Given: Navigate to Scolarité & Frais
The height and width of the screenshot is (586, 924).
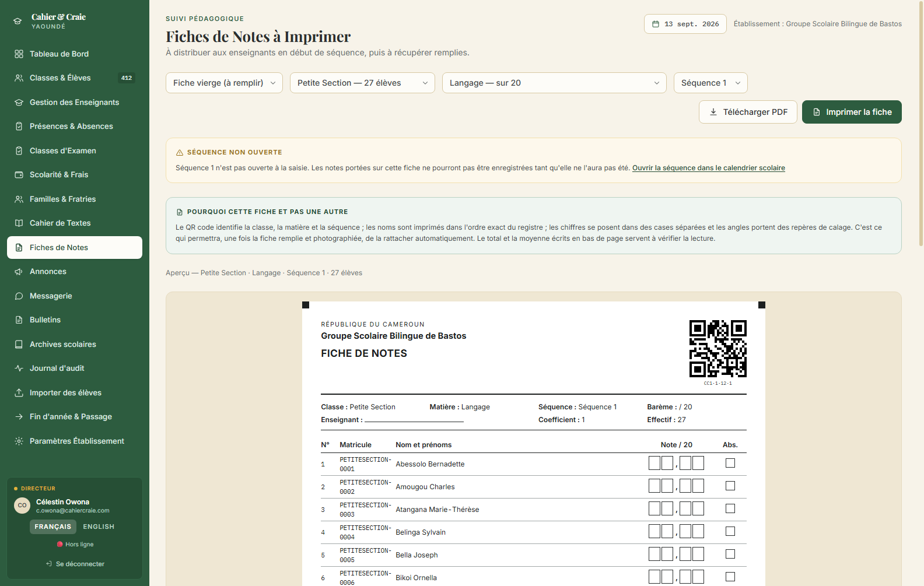Looking at the screenshot, I should tap(75, 174).
